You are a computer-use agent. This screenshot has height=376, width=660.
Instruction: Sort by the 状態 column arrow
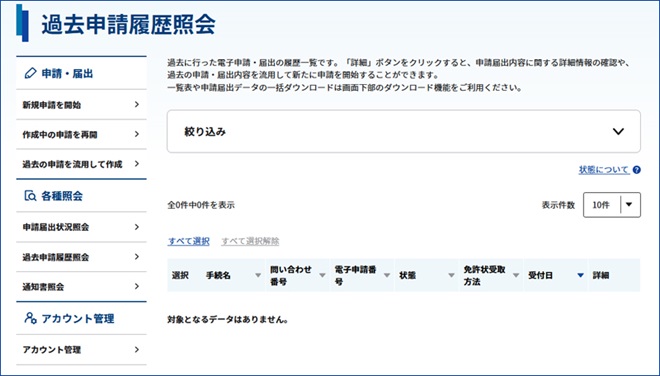451,275
